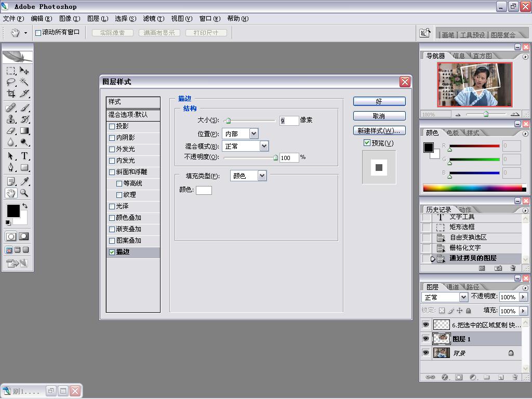Select the Slice tool
Image resolution: width=532 pixels, height=399 pixels.
coord(24,93)
